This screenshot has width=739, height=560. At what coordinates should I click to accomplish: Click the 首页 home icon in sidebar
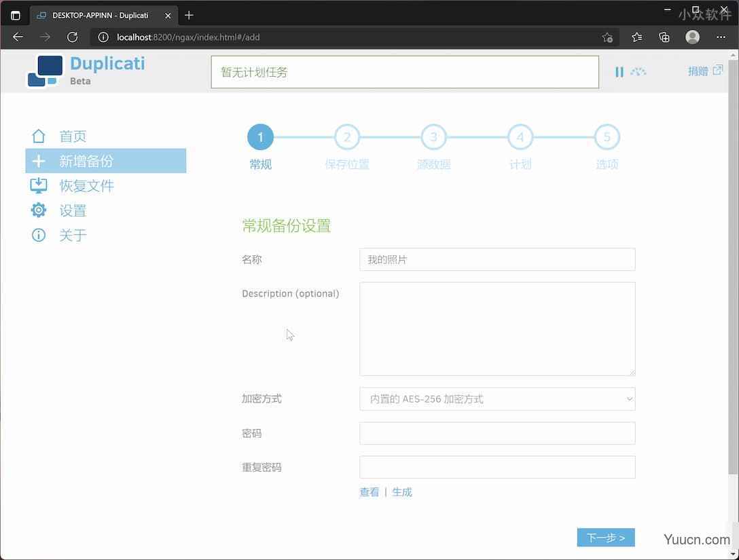point(39,136)
